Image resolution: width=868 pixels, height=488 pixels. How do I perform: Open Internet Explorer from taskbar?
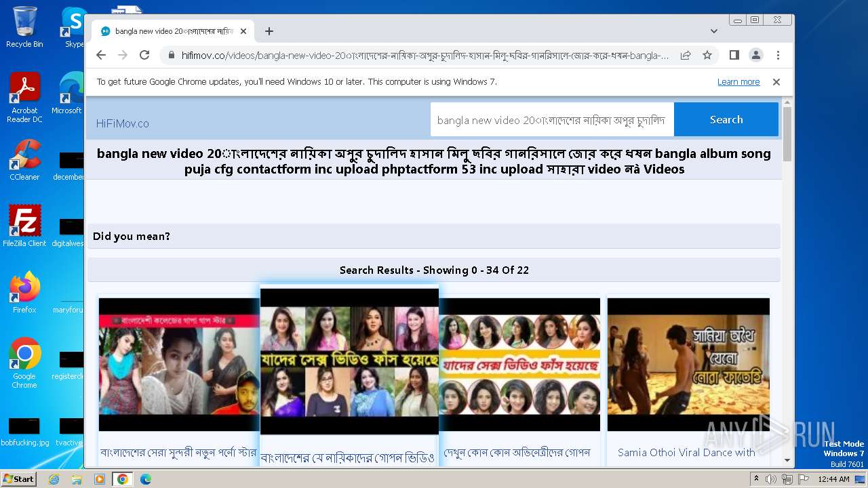coord(54,479)
